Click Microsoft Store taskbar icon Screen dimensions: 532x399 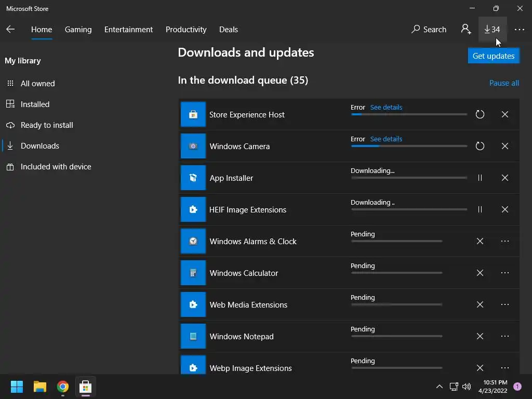tap(86, 387)
